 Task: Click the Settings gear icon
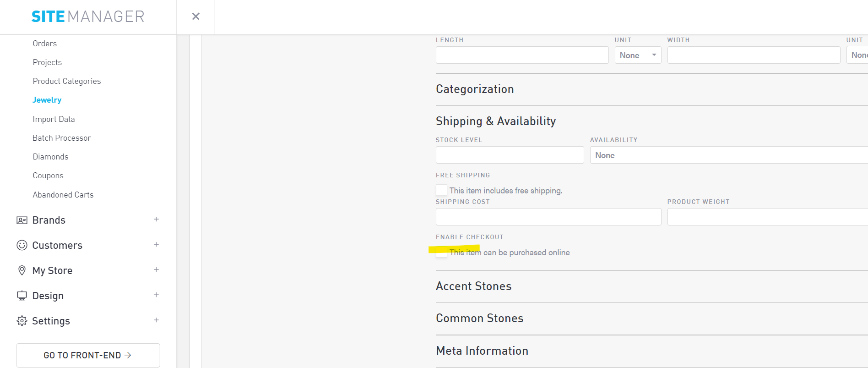click(x=22, y=321)
